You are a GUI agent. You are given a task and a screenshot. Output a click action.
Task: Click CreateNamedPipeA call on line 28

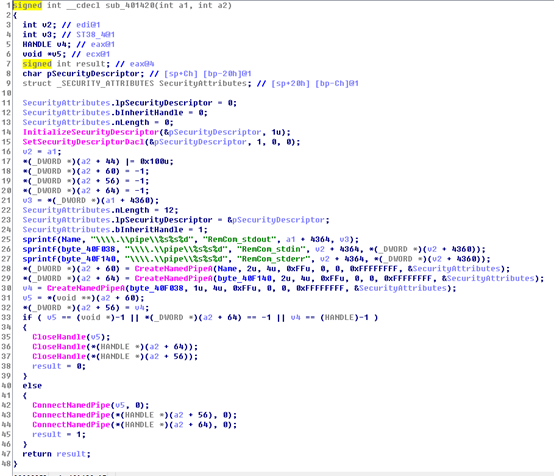pos(173,269)
